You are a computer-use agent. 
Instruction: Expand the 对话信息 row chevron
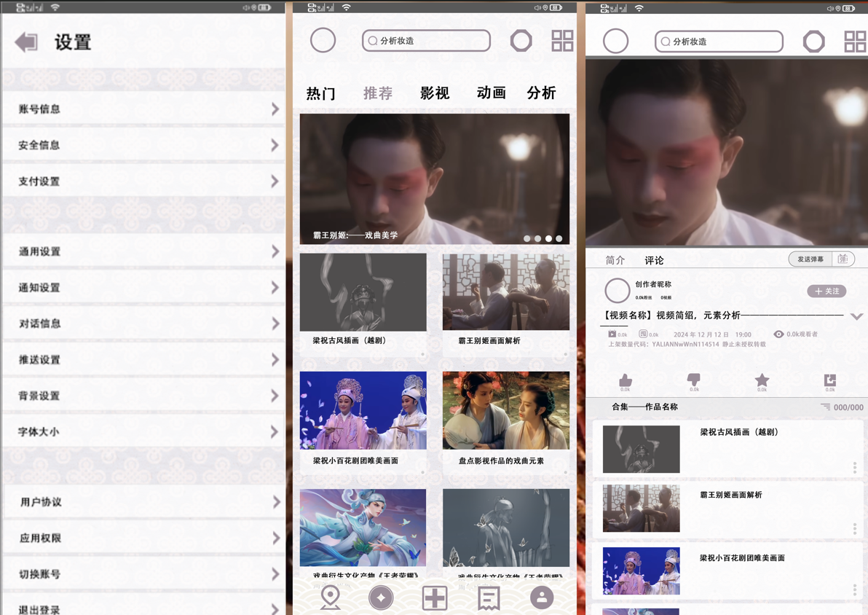coord(275,324)
